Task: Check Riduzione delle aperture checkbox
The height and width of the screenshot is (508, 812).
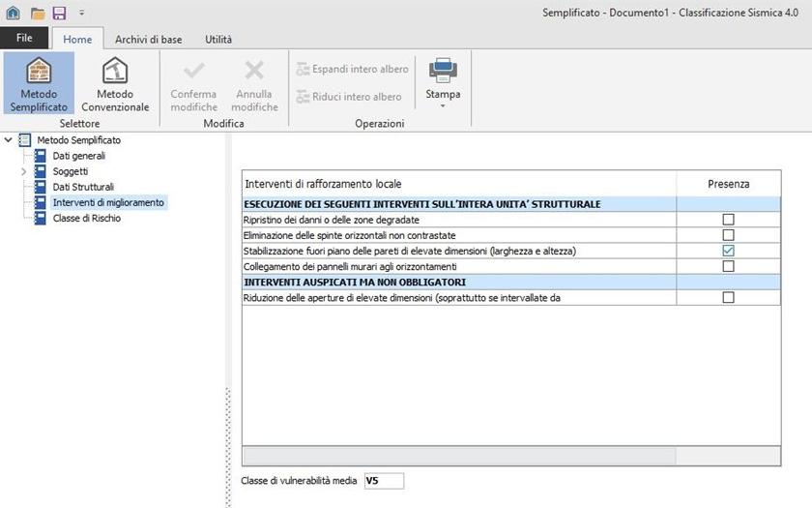Action: pos(728,297)
